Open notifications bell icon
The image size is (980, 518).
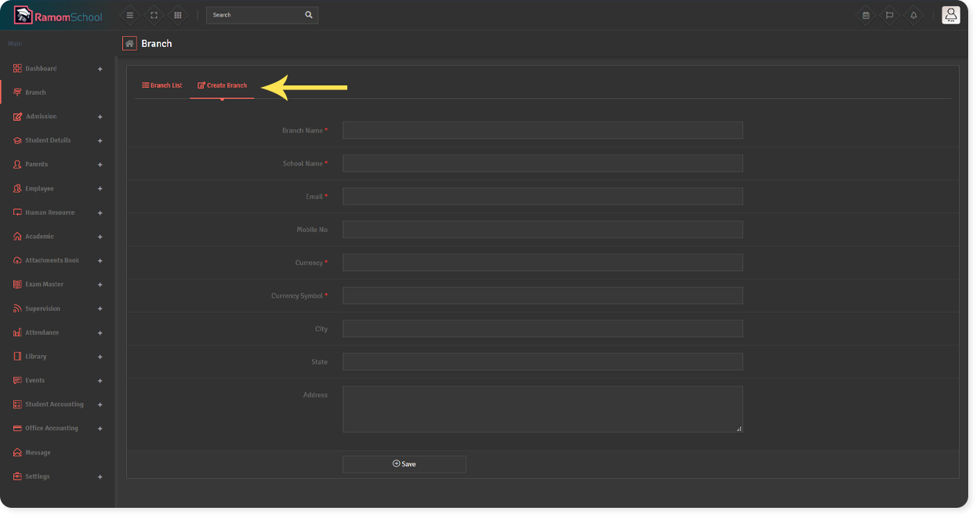tap(913, 15)
